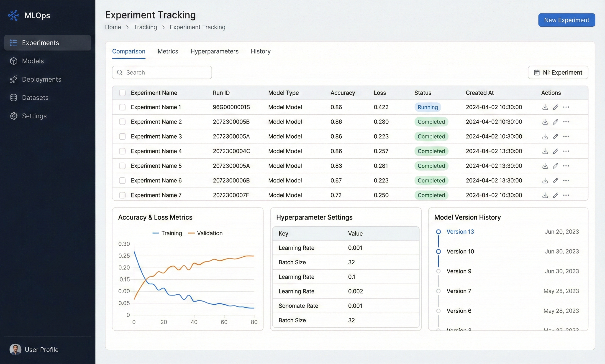The image size is (605, 364).
Task: Check the box for Experiment Name 2
Action: 122,122
